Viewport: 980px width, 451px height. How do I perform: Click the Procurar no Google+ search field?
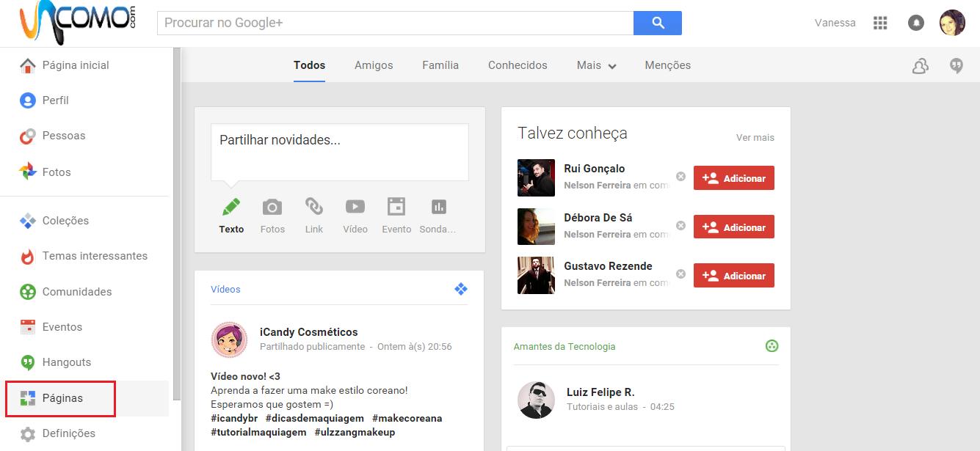(395, 23)
